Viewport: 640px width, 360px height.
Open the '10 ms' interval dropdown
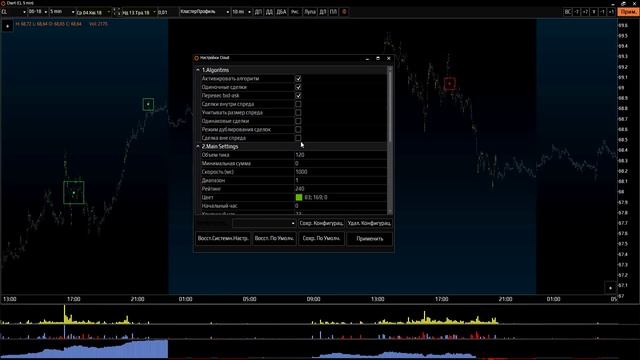242,12
